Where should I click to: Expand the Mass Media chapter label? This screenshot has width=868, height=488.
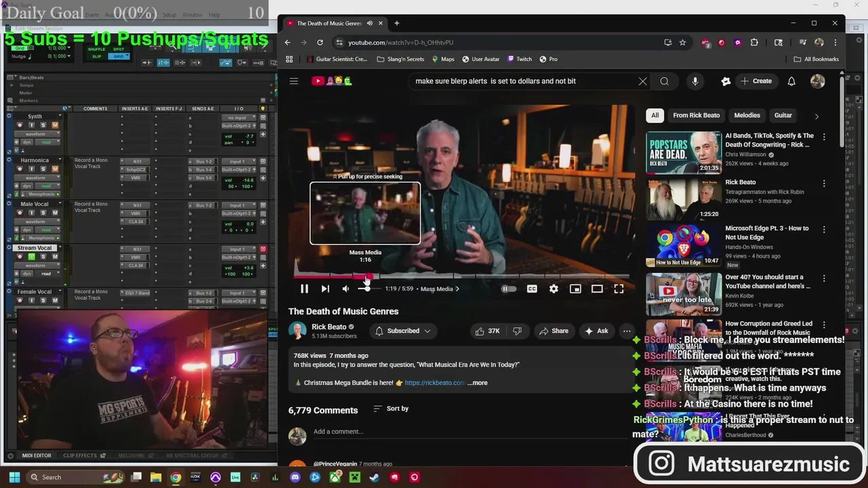[x=439, y=289]
